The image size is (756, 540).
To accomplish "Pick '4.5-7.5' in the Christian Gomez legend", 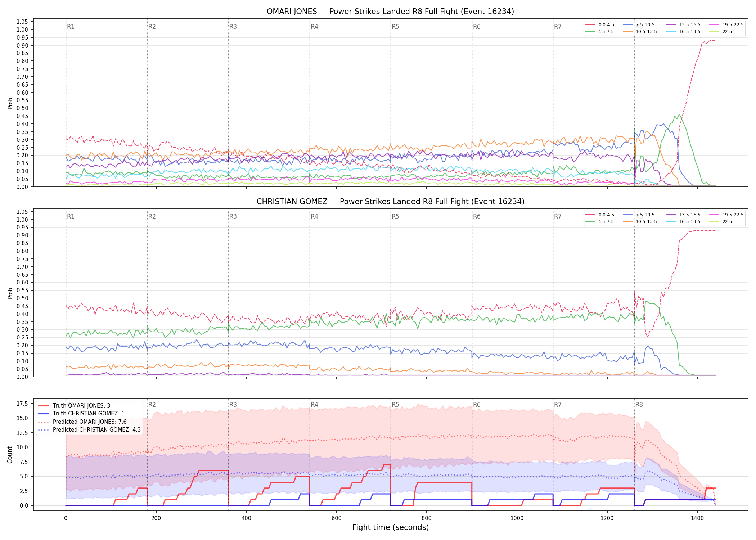I will (x=606, y=222).
